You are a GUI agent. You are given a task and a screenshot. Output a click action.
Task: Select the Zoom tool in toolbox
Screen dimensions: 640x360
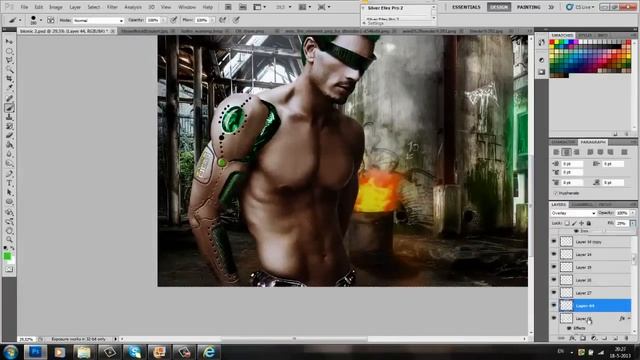click(x=9, y=239)
